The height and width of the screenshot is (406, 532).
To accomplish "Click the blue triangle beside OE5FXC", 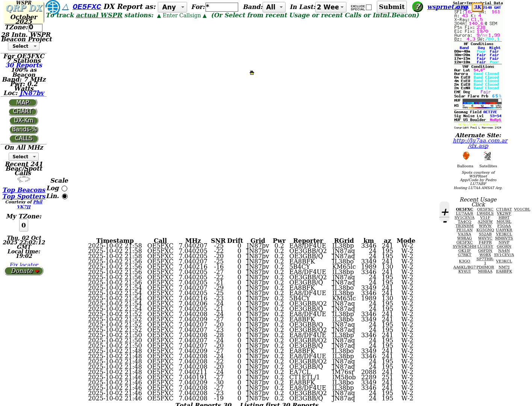I will click(x=65, y=7).
